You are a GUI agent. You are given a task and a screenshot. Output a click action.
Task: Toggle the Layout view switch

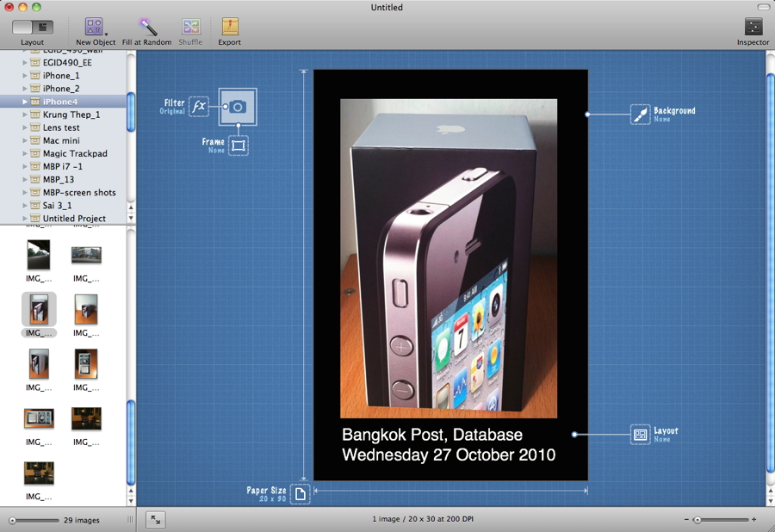coord(33,28)
